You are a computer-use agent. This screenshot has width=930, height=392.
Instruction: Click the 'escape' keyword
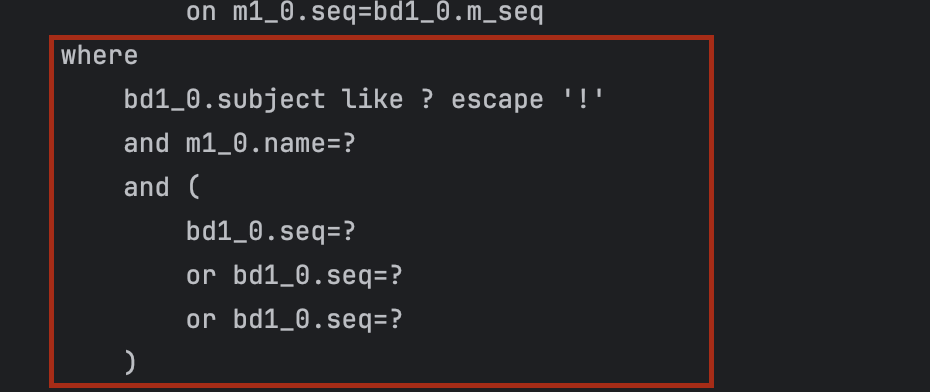pyautogui.click(x=497, y=100)
